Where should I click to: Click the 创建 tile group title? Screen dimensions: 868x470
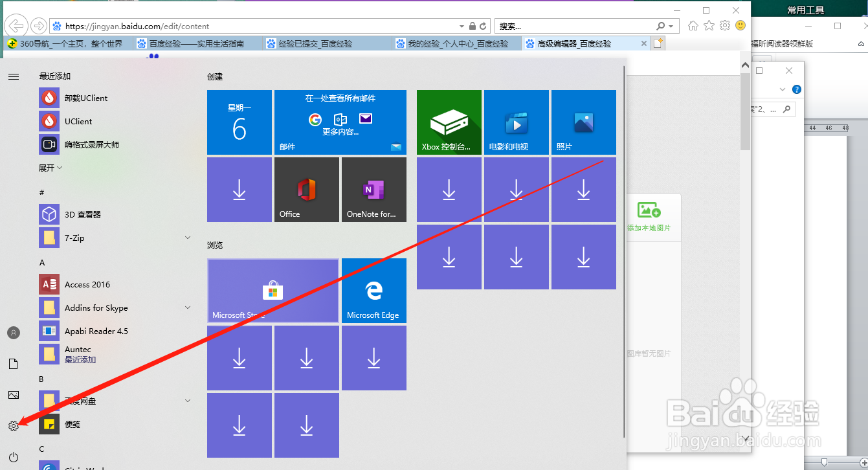[x=215, y=76]
